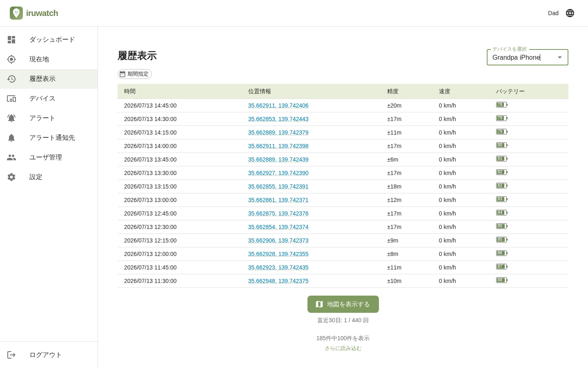
Task: Open the device dropdown arrow
Action: point(560,57)
